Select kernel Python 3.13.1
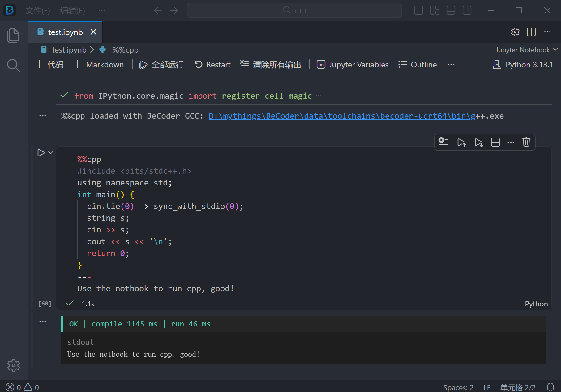The width and height of the screenshot is (561, 392). [x=523, y=65]
